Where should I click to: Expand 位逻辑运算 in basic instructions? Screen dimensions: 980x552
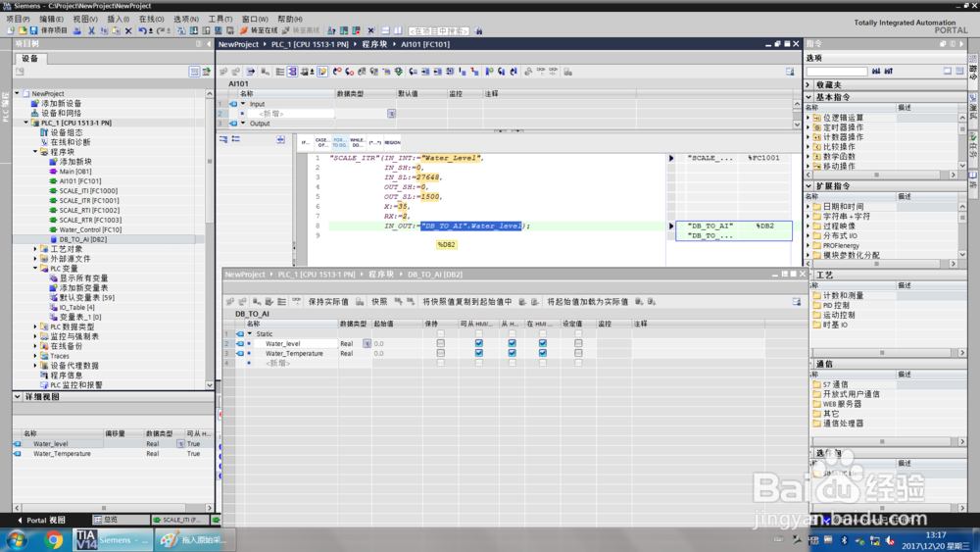[x=808, y=118]
